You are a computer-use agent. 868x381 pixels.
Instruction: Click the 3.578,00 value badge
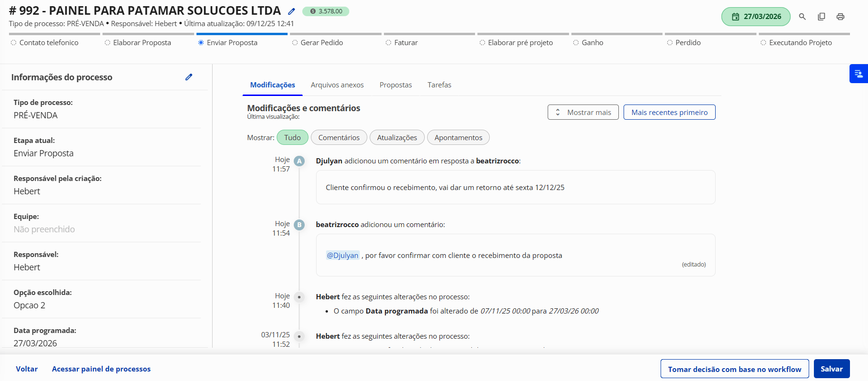[326, 11]
